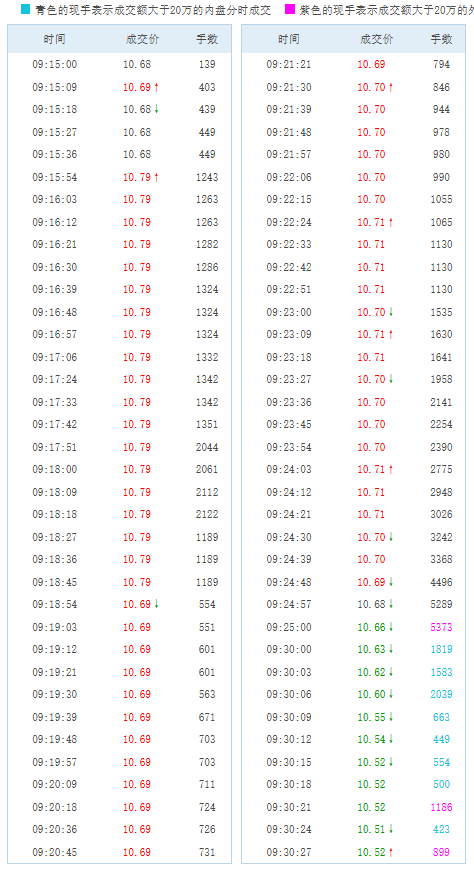
Task: Click the 成交价 header above the 09:15:00 row
Action: pos(142,39)
